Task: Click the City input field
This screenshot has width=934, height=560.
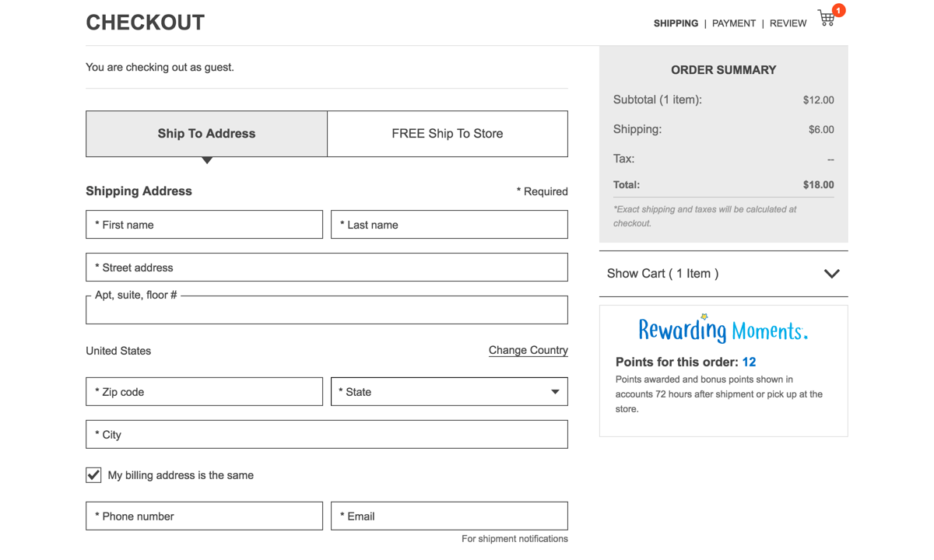Action: coord(327,435)
